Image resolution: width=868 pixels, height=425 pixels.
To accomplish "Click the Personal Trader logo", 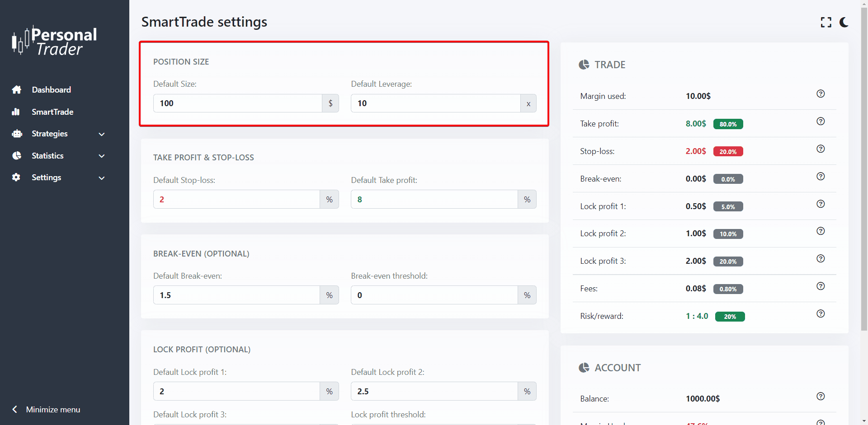I will click(x=55, y=41).
